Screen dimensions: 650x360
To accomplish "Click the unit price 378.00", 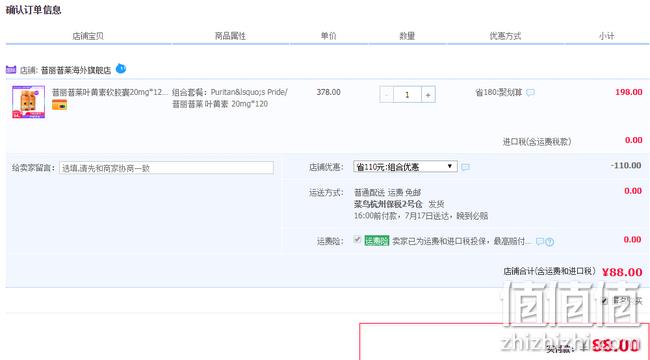I will (328, 92).
